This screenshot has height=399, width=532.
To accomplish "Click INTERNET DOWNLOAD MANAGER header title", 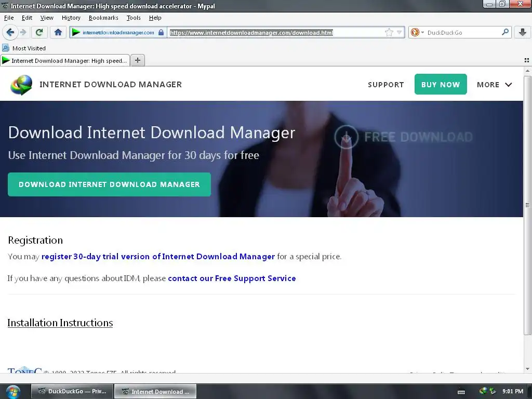I will click(x=111, y=85).
